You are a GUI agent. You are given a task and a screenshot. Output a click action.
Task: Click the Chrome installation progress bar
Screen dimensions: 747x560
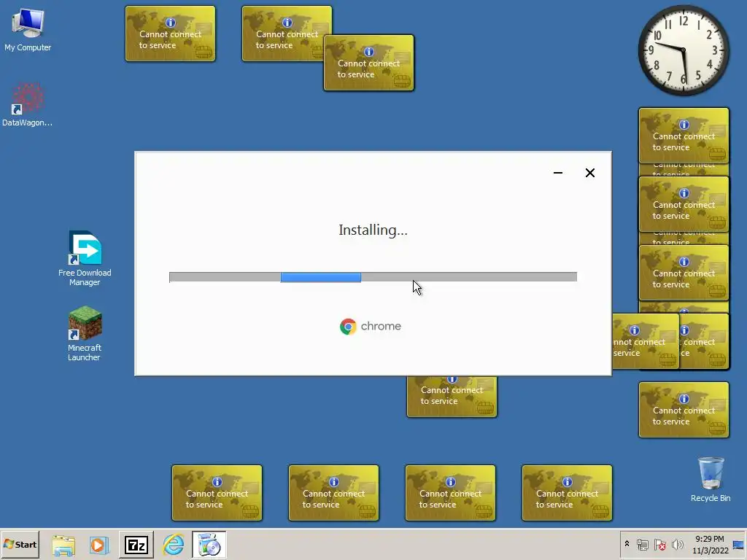click(373, 277)
